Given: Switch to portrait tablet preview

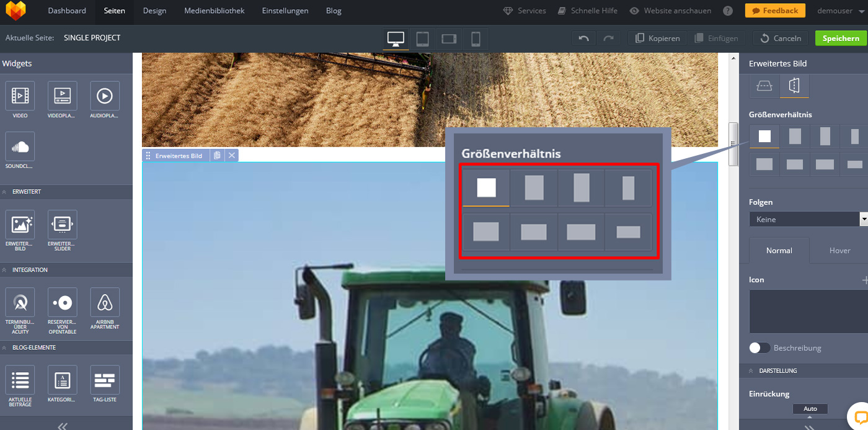Looking at the screenshot, I should [x=422, y=39].
